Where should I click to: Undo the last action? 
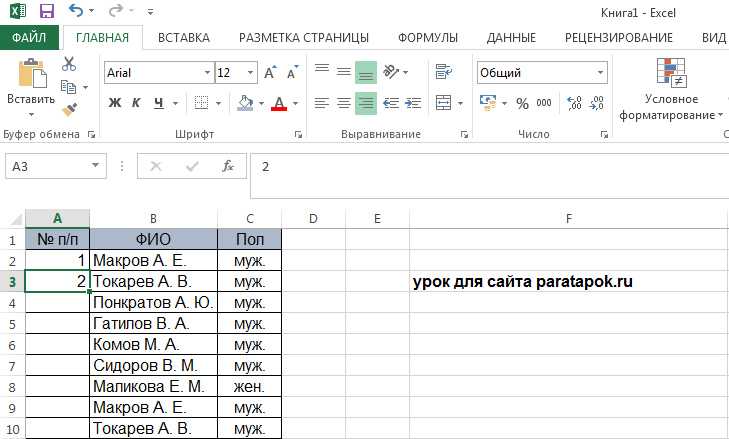coord(76,10)
